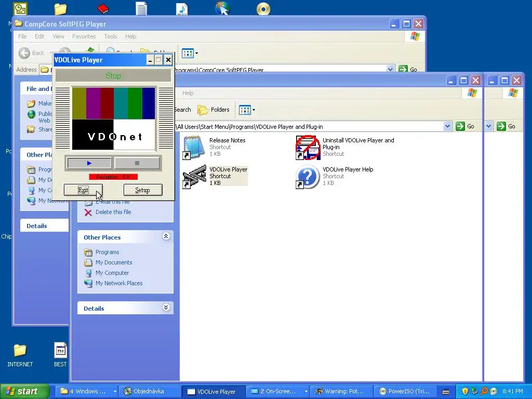Image resolution: width=532 pixels, height=399 pixels.
Task: Switch to VDOLive Player taskbar item
Action: click(212, 391)
